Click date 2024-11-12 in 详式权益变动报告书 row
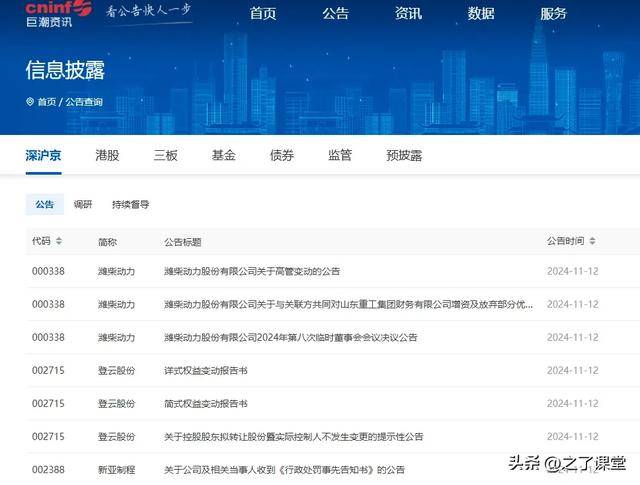Image resolution: width=640 pixels, height=485 pixels. pyautogui.click(x=573, y=370)
